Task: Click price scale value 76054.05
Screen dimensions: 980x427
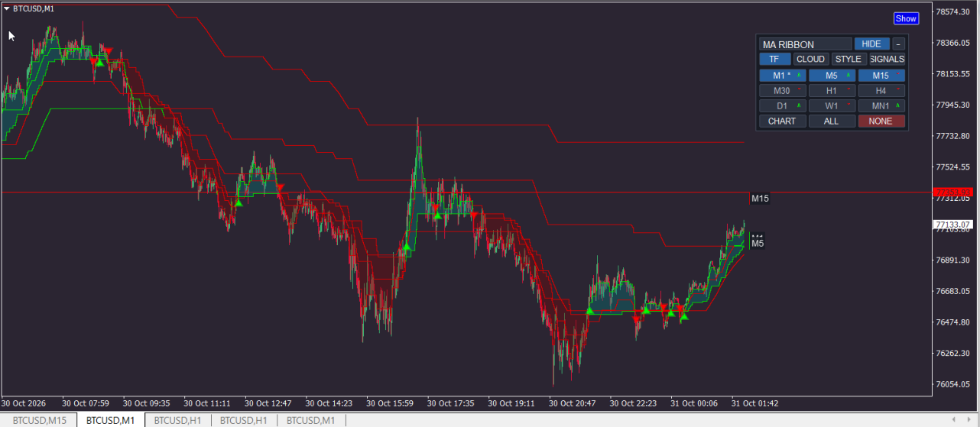Action: click(953, 384)
